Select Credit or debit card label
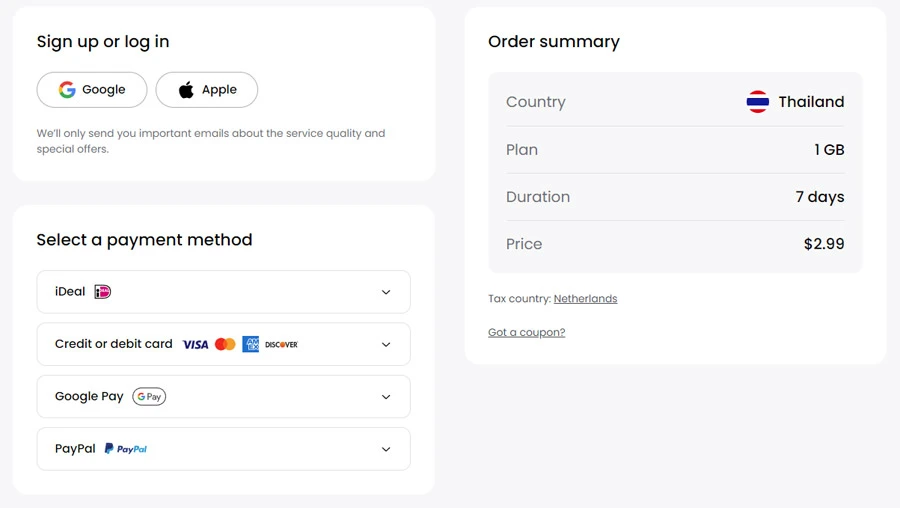The width and height of the screenshot is (900, 508). 114,344
